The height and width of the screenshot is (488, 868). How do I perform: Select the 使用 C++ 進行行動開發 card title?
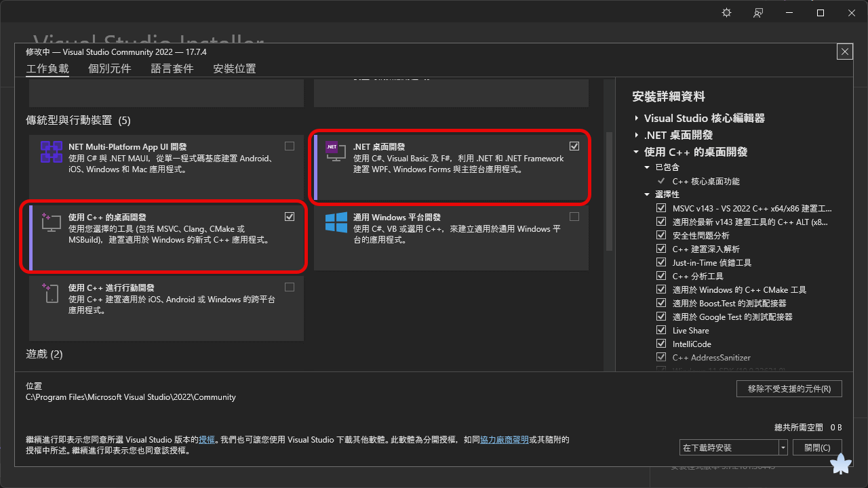click(112, 287)
